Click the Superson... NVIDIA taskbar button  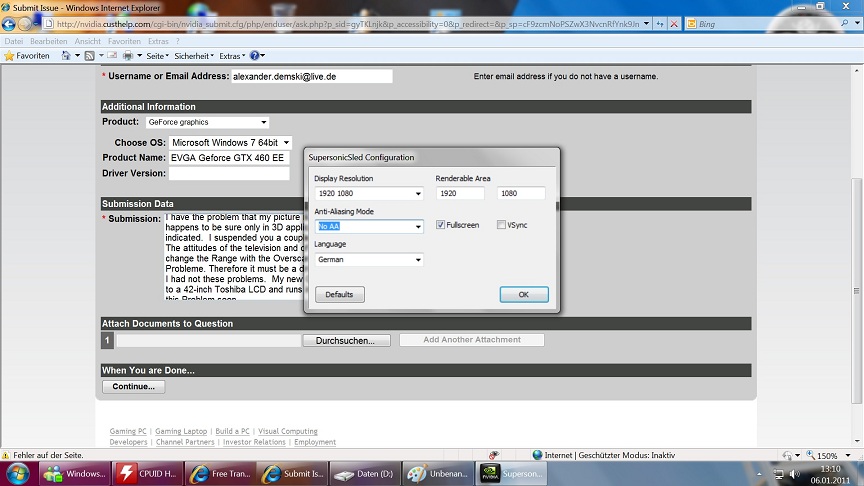pos(510,474)
